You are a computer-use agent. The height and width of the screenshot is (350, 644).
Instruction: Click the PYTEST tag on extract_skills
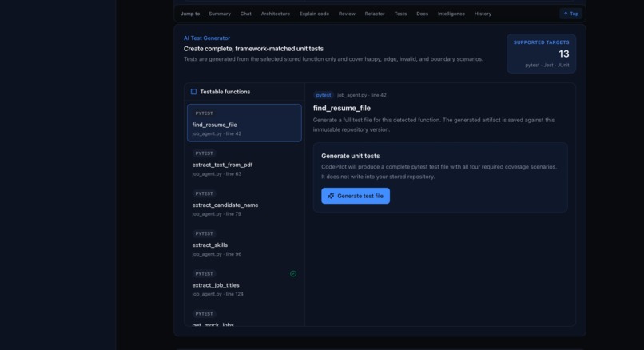pyautogui.click(x=204, y=233)
